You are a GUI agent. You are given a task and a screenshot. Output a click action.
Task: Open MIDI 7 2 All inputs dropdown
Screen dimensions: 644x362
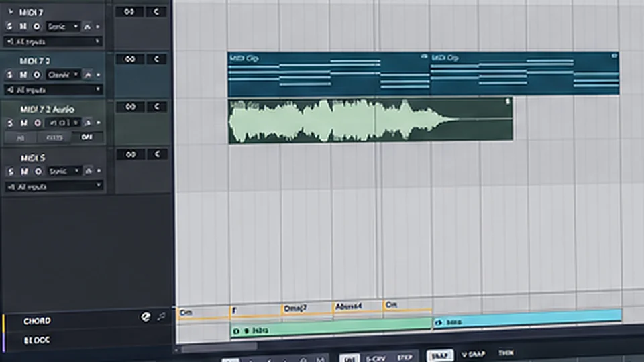[x=54, y=89]
